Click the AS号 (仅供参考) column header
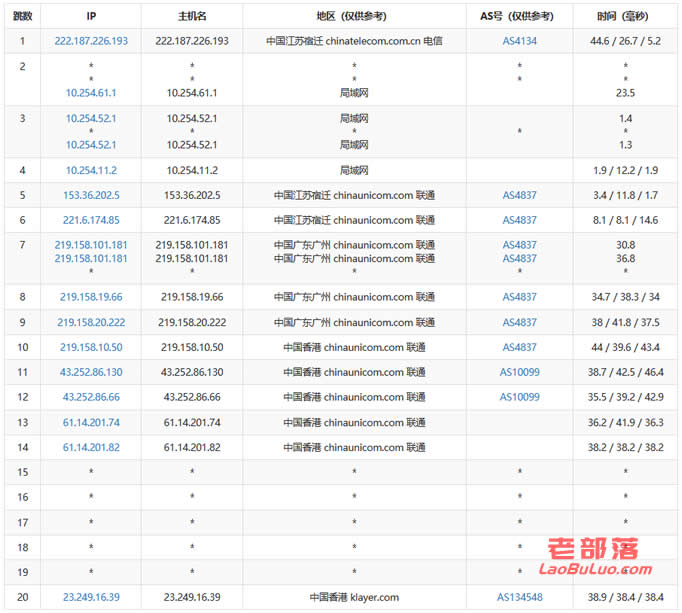 point(519,16)
